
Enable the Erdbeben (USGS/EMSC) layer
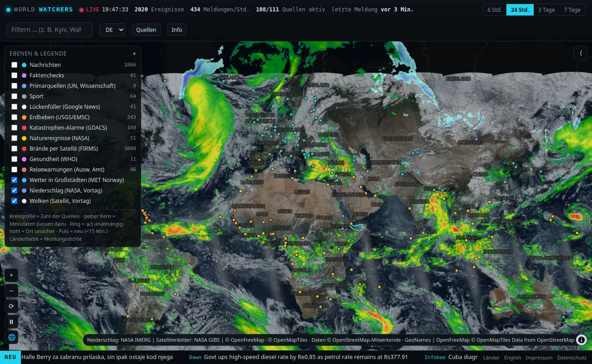15,117
